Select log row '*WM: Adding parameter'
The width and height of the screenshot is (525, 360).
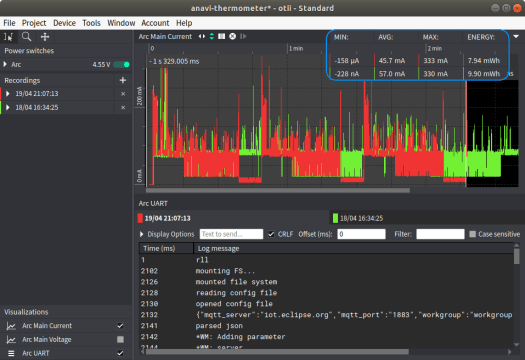326,337
